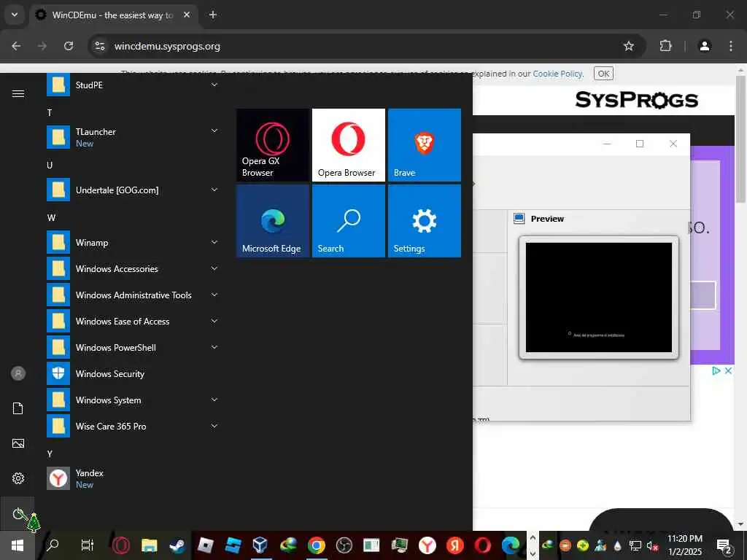
Task: Switch to Google Chrome on the taskbar
Action: [x=317, y=545]
